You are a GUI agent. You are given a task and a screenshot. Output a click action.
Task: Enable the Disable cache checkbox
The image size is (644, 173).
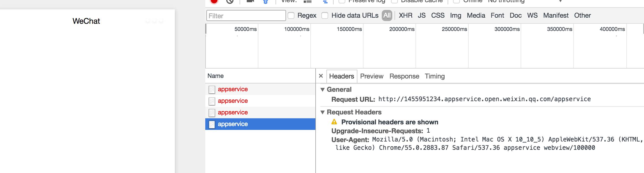(x=394, y=1)
